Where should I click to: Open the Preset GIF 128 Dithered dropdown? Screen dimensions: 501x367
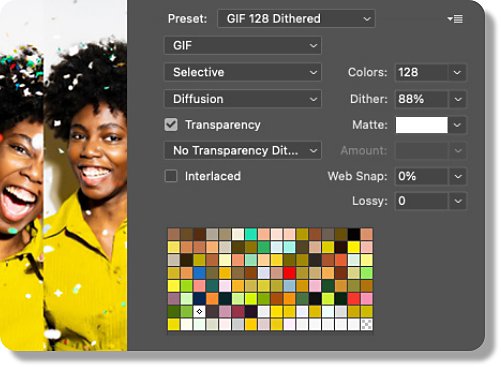pos(296,19)
